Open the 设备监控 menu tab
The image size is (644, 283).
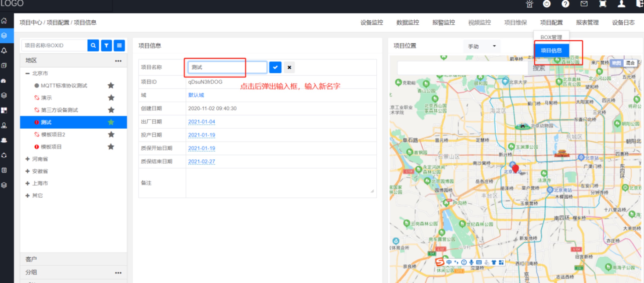tap(372, 23)
